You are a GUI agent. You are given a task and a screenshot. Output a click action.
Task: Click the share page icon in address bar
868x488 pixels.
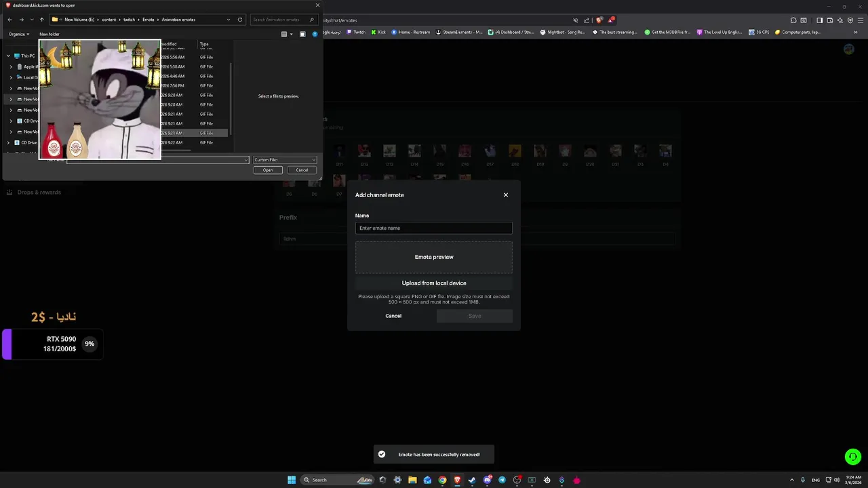tap(587, 20)
